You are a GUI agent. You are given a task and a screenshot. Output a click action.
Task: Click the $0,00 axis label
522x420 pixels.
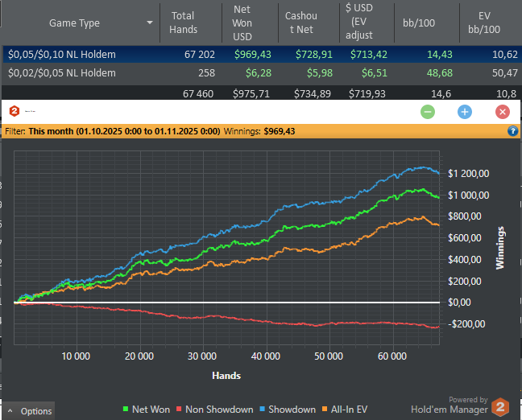pyautogui.click(x=458, y=303)
